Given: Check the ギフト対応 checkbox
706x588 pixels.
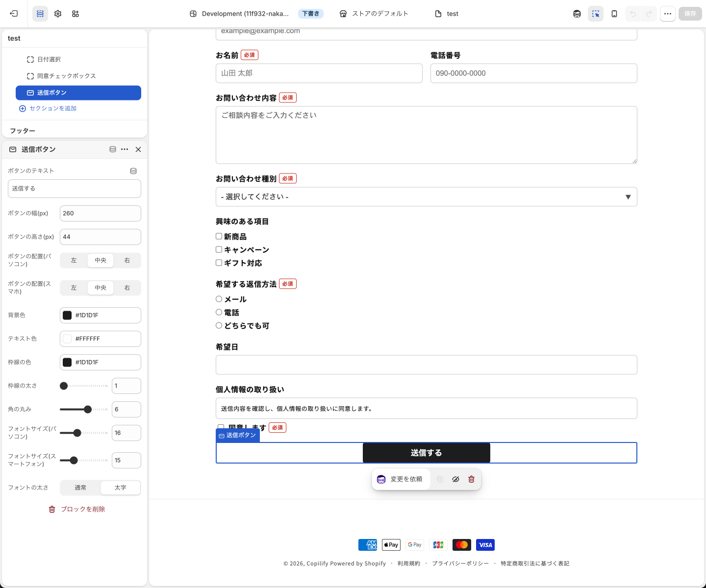Looking at the screenshot, I should click(x=219, y=263).
